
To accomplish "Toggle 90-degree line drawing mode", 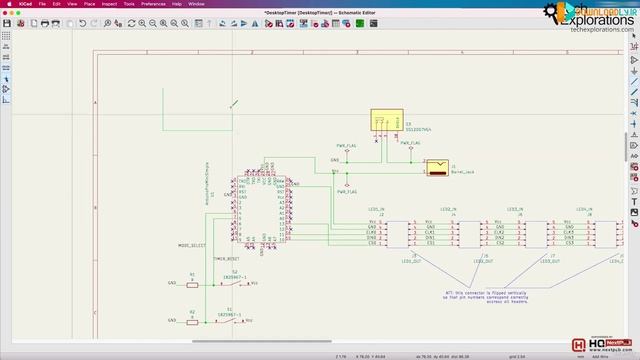I will point(6,100).
